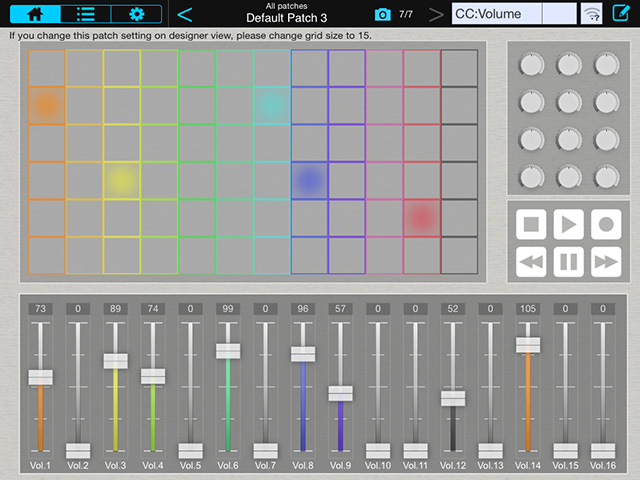This screenshot has width=640, height=480.
Task: Click the Vol.12 fader handle
Action: [453, 398]
